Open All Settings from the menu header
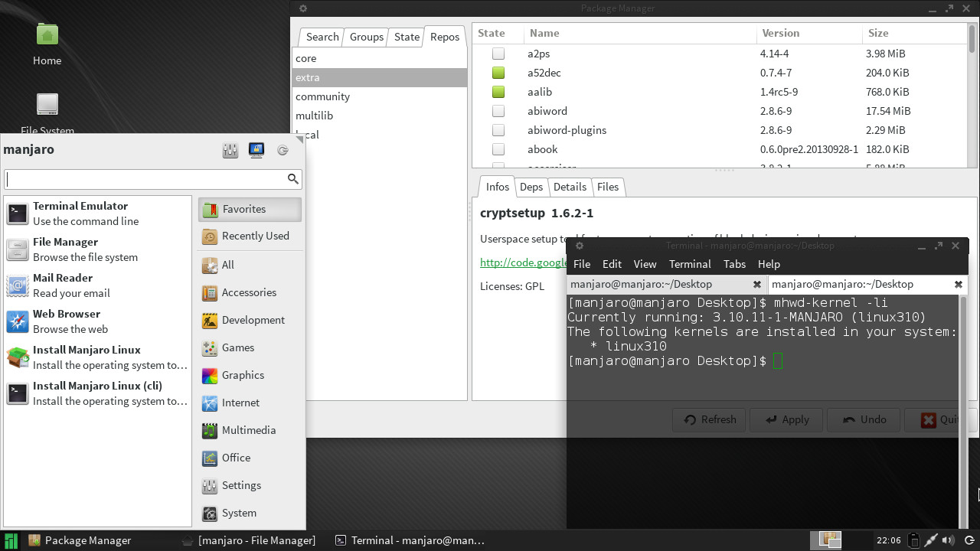The width and height of the screenshot is (980, 551). coord(230,150)
